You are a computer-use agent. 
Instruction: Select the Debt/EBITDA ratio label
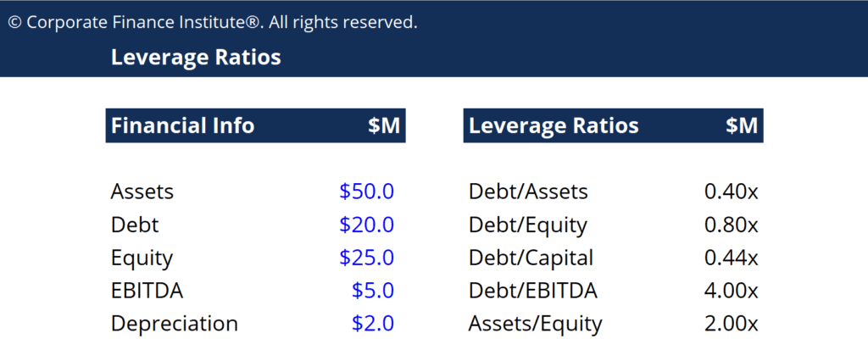tap(533, 291)
